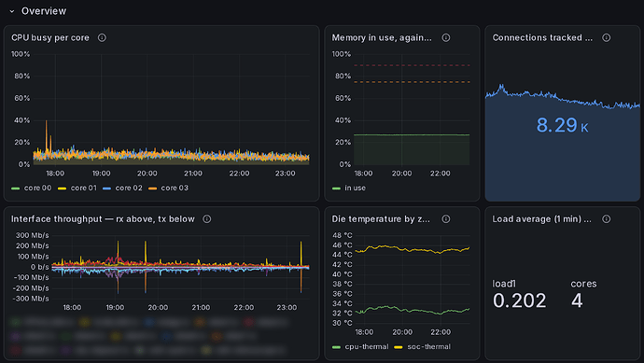The height and width of the screenshot is (363, 644).
Task: Open the Memory in use panel title
Action: point(382,37)
